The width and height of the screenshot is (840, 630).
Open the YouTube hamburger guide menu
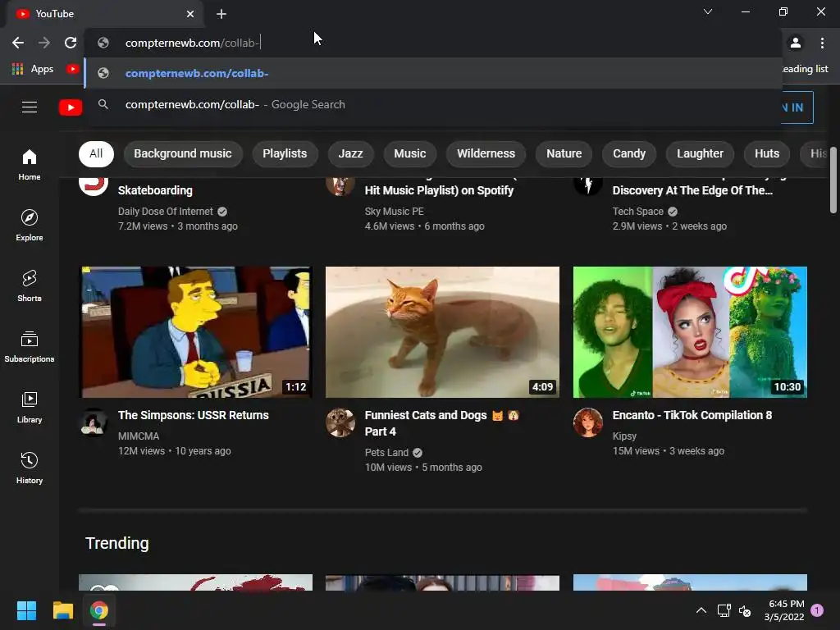point(30,107)
